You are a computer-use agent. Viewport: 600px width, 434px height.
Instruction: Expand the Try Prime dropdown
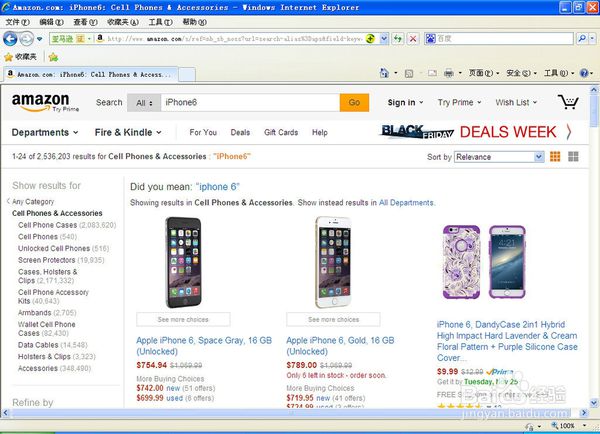click(x=460, y=103)
